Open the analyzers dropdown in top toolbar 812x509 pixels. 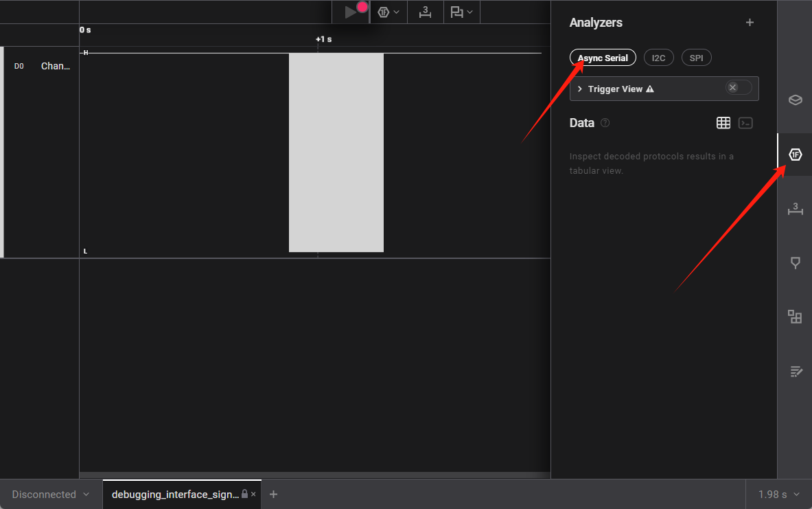click(x=388, y=12)
